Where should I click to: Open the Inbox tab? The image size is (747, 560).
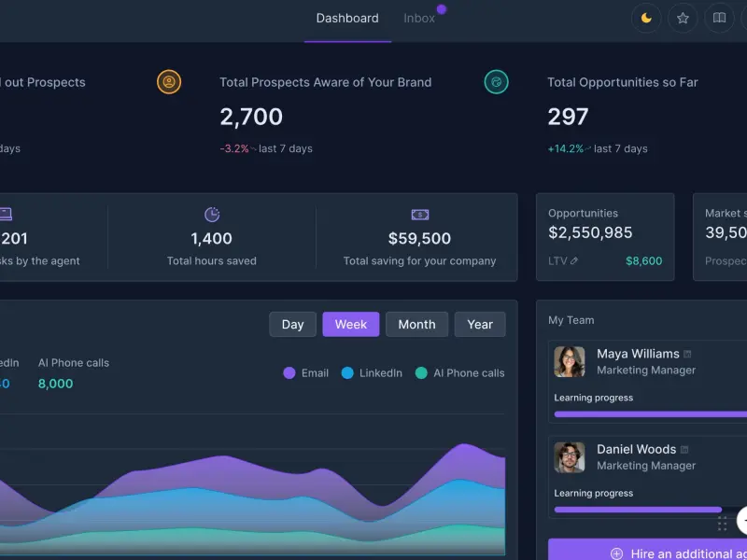click(419, 19)
